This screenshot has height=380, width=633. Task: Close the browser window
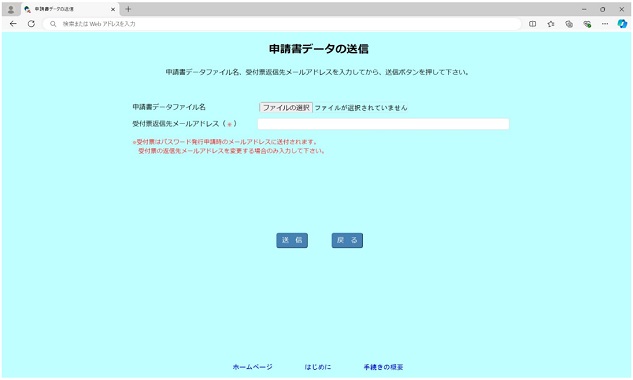click(622, 9)
